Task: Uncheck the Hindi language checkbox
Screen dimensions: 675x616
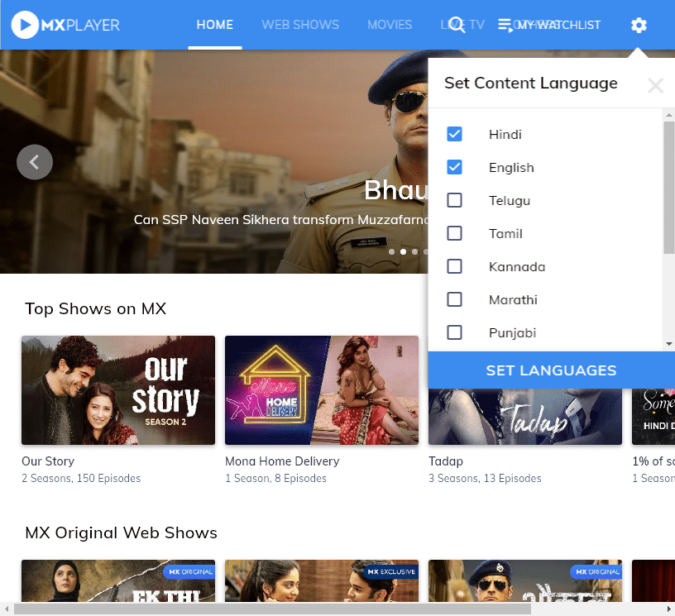Action: click(x=455, y=134)
